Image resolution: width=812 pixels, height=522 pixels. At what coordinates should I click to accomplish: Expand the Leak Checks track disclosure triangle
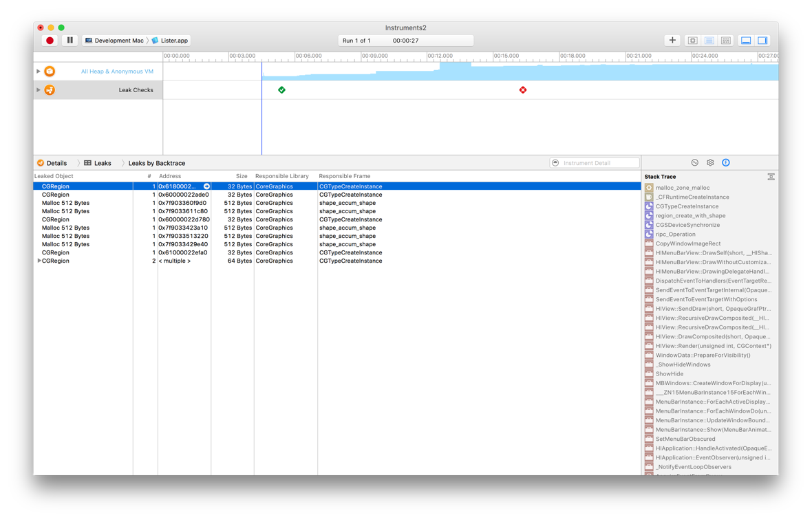tap(39, 89)
